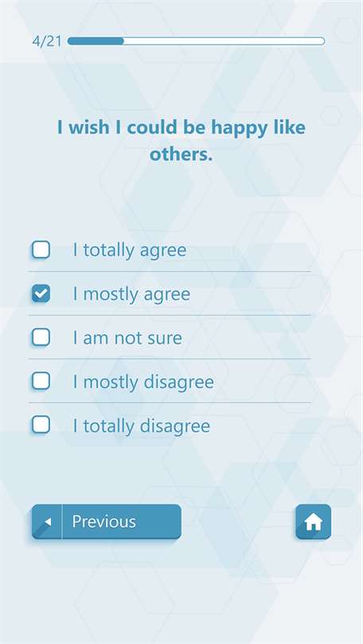363x644 pixels.
Task: Mark the 'I totally disagree' checkbox
Action: point(41,425)
